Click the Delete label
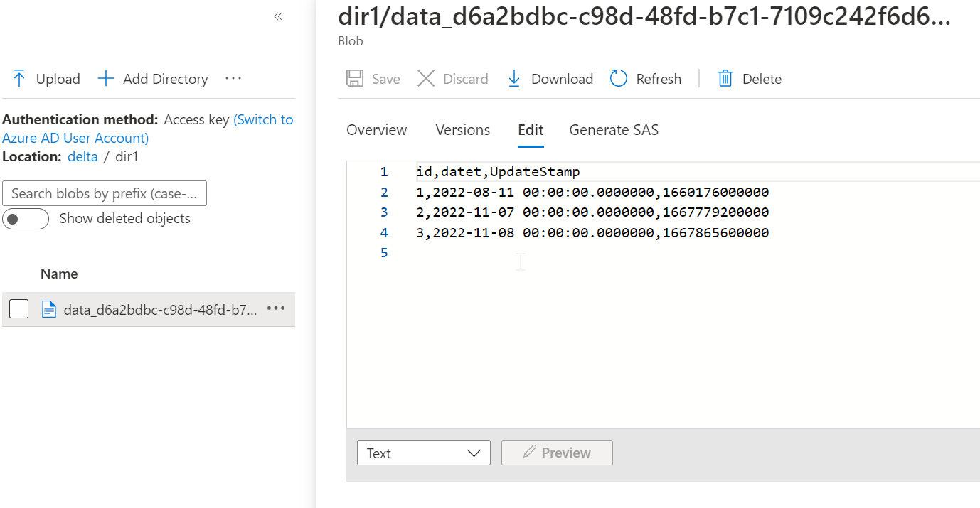 (762, 79)
